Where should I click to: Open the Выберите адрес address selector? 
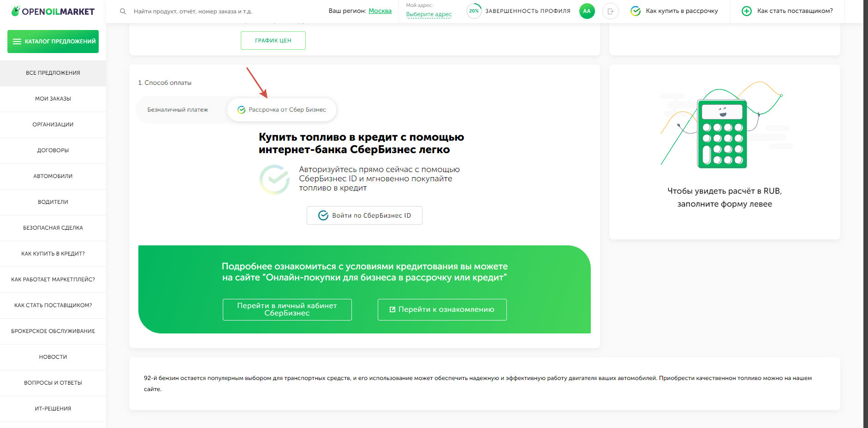pyautogui.click(x=429, y=14)
